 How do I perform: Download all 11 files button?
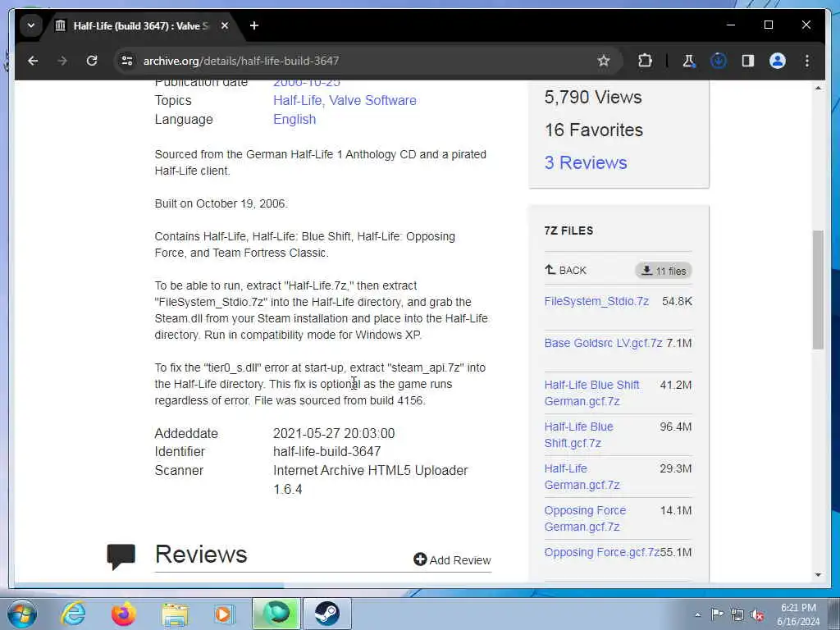(x=663, y=271)
